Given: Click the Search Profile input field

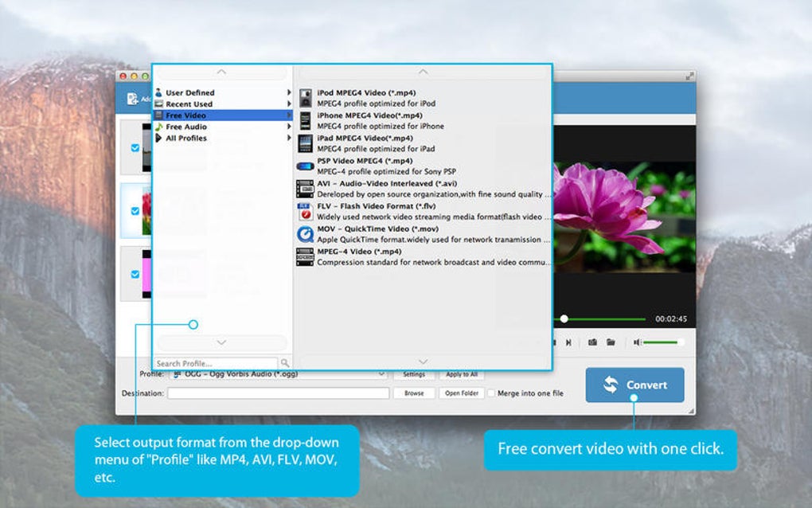Looking at the screenshot, I should pyautogui.click(x=216, y=363).
